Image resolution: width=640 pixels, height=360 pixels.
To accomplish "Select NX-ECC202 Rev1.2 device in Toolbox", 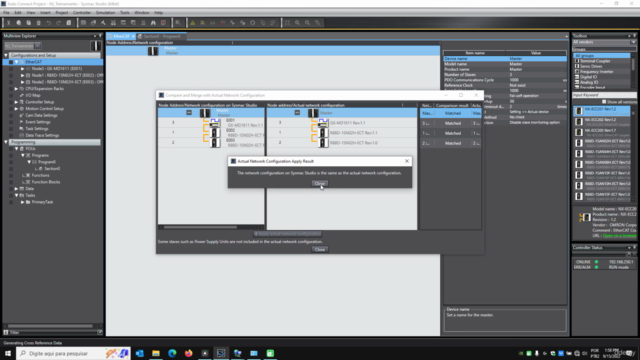I will click(602, 121).
